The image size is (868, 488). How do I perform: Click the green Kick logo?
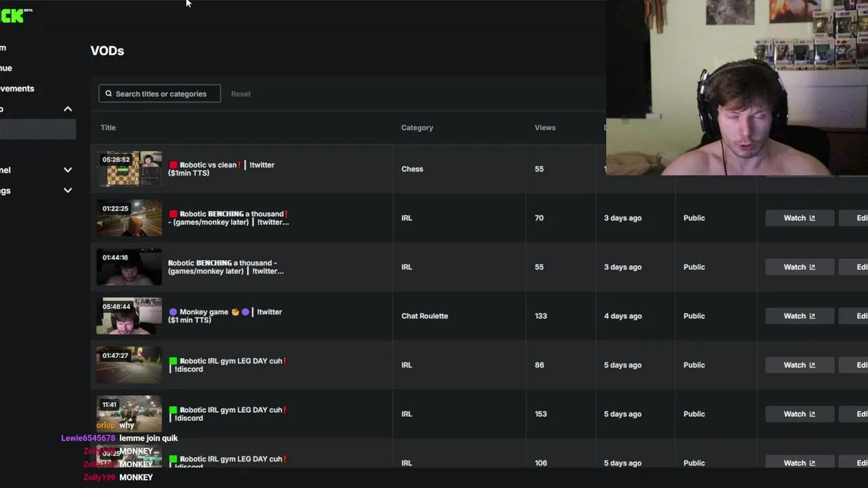(15, 16)
